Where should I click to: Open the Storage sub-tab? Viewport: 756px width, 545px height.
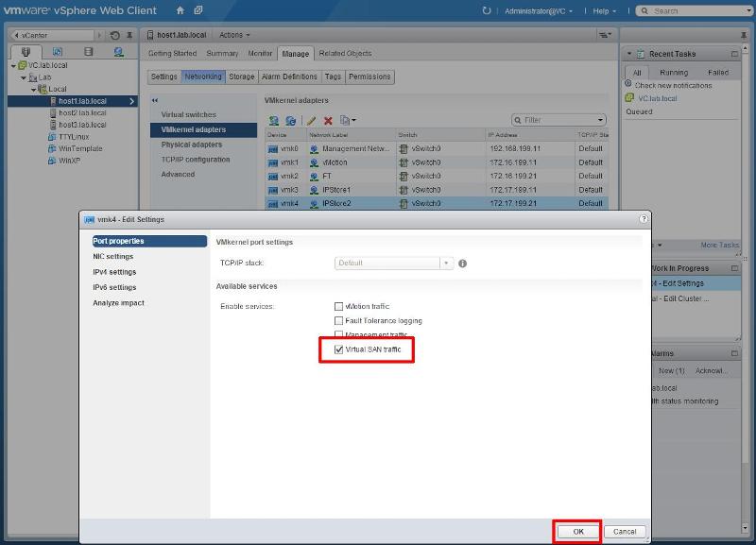coord(242,77)
